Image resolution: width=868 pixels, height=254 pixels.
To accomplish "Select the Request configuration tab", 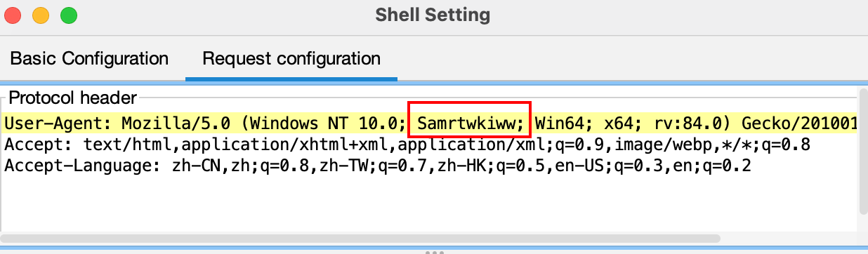I will pos(291,58).
